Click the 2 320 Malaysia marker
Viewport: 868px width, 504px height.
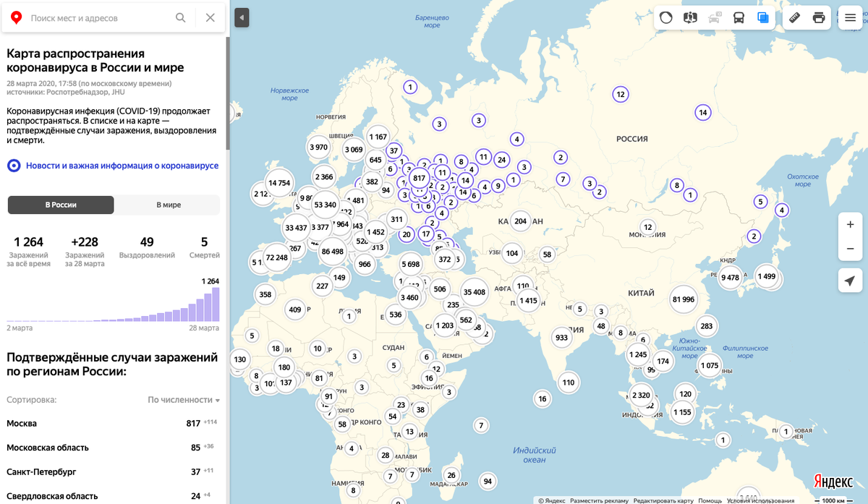coord(642,396)
